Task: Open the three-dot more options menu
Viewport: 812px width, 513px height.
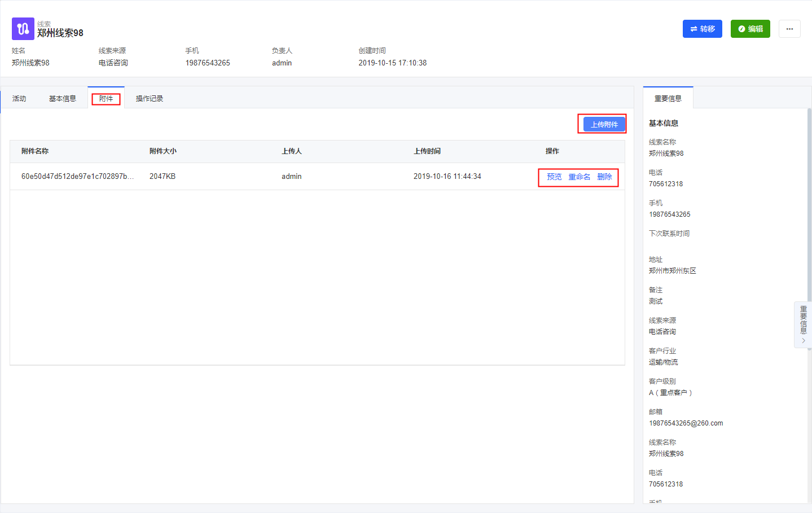Action: coord(789,29)
